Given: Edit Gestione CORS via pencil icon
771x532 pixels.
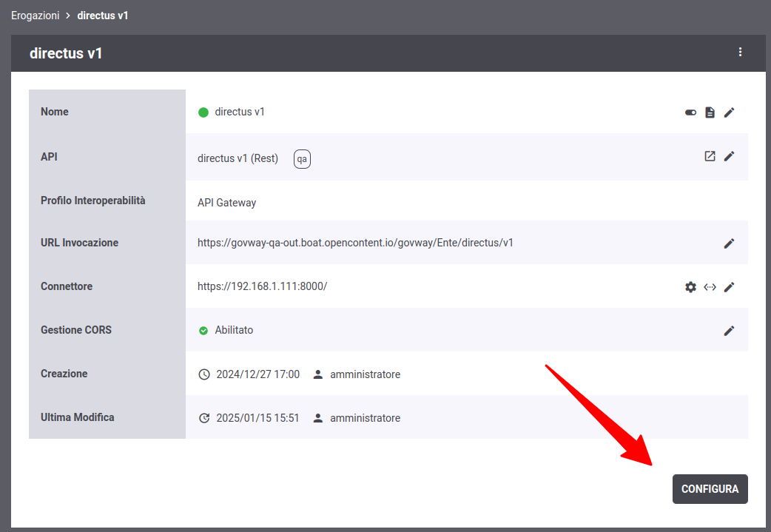Looking at the screenshot, I should pyautogui.click(x=729, y=331).
